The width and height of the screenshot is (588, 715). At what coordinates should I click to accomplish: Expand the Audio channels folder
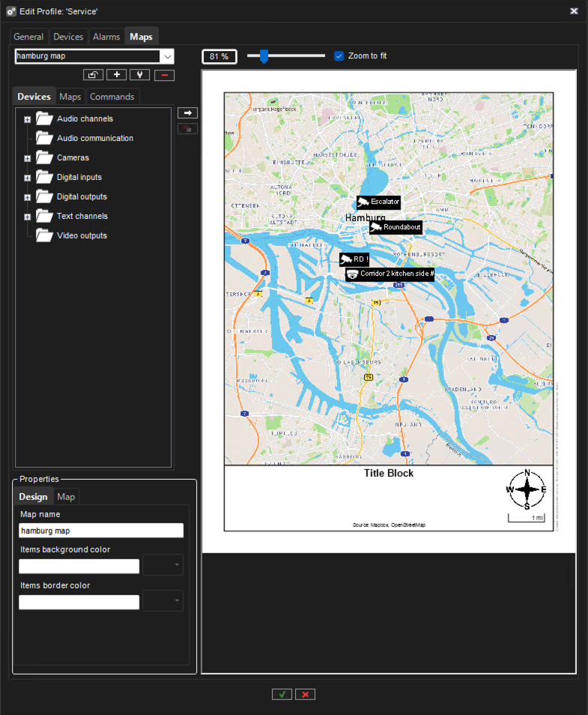[28, 119]
